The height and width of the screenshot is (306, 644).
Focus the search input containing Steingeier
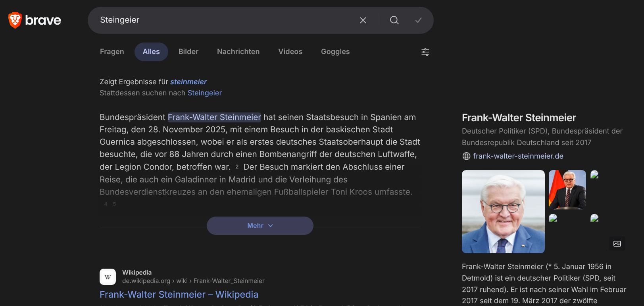(222, 20)
